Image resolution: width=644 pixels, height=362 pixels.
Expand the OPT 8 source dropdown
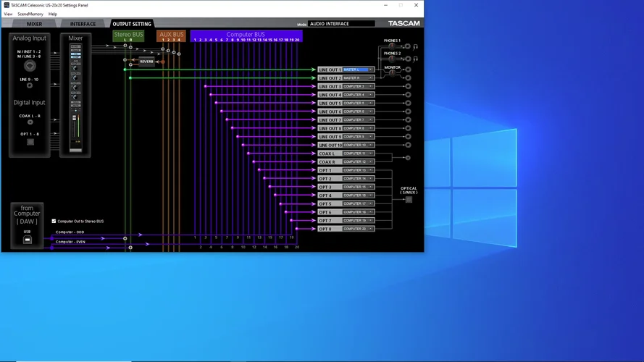(x=358, y=229)
